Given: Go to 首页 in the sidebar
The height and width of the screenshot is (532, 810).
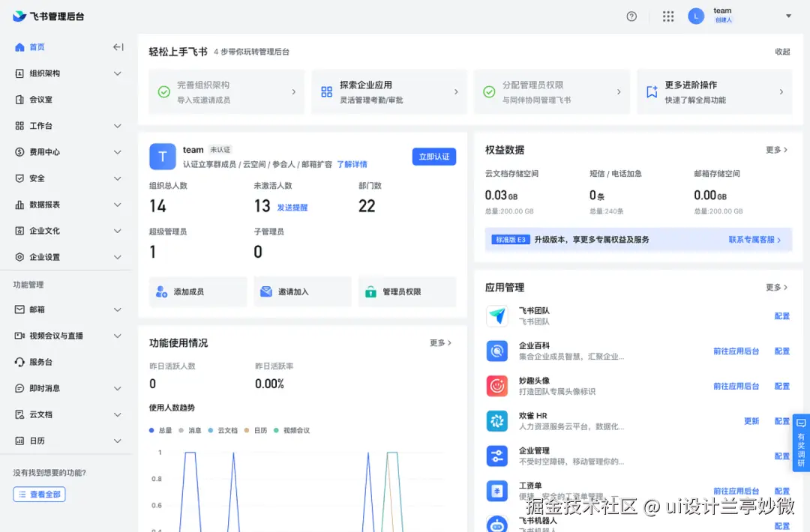Looking at the screenshot, I should (x=37, y=47).
